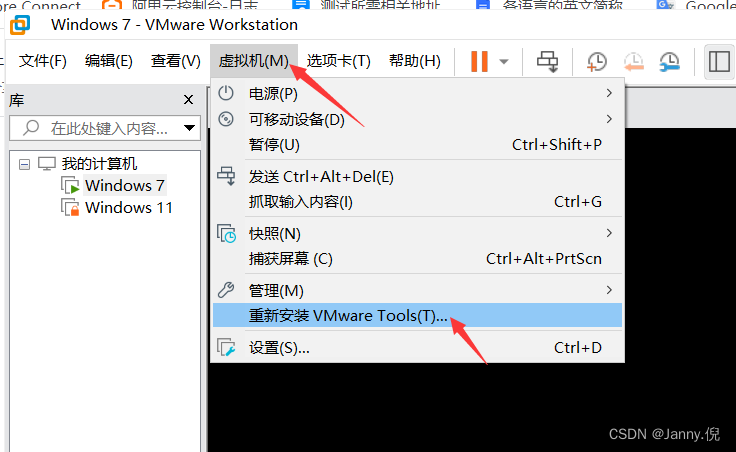Image resolution: width=736 pixels, height=452 pixels.
Task: Click the VMware Workstation logo icon
Action: (x=20, y=25)
